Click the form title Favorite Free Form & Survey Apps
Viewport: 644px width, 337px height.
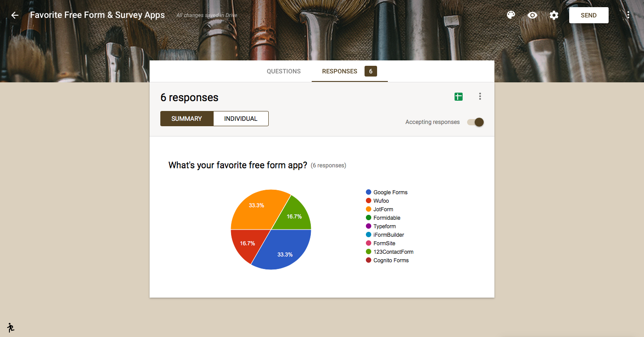97,15
